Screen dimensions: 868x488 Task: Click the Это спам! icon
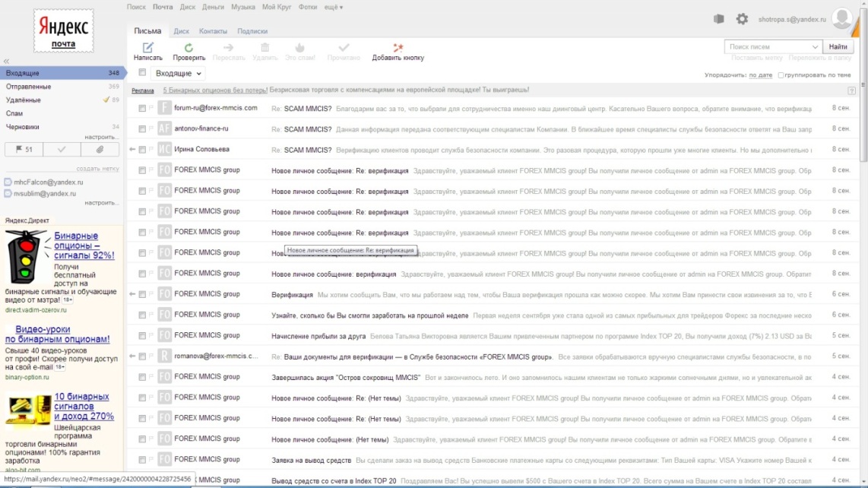pos(299,48)
